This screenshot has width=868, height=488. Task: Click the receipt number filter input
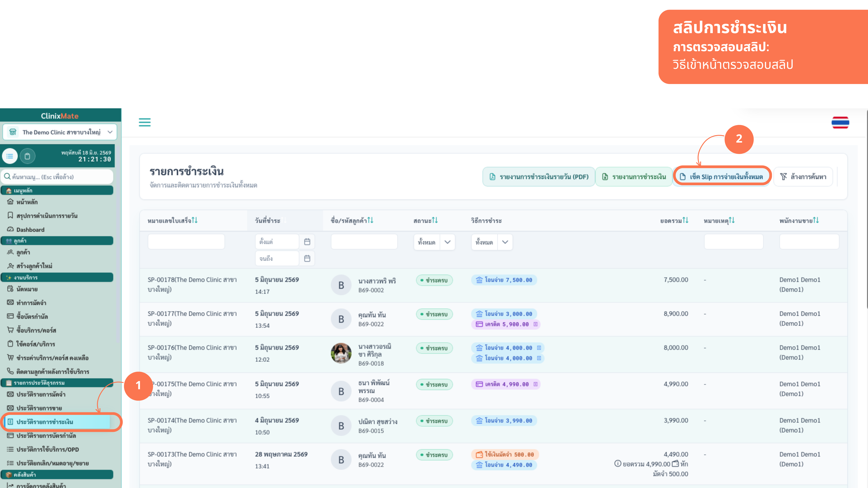(186, 241)
